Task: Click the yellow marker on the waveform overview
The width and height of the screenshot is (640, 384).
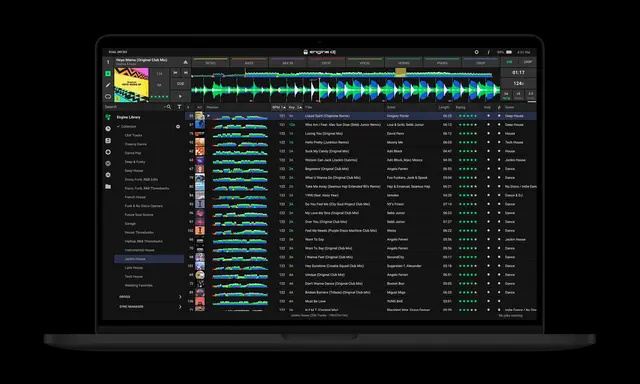Action: click(400, 72)
